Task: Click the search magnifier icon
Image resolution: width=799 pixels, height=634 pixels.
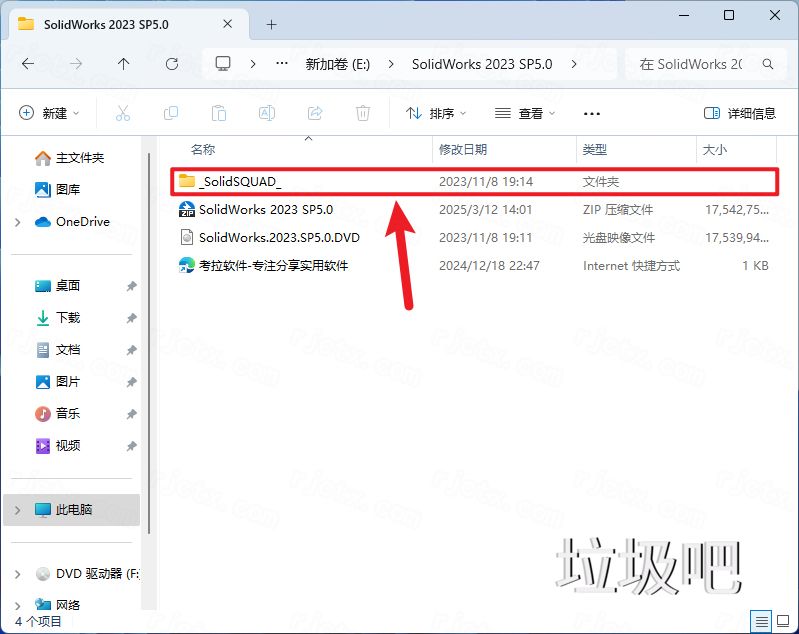Action: click(x=768, y=64)
